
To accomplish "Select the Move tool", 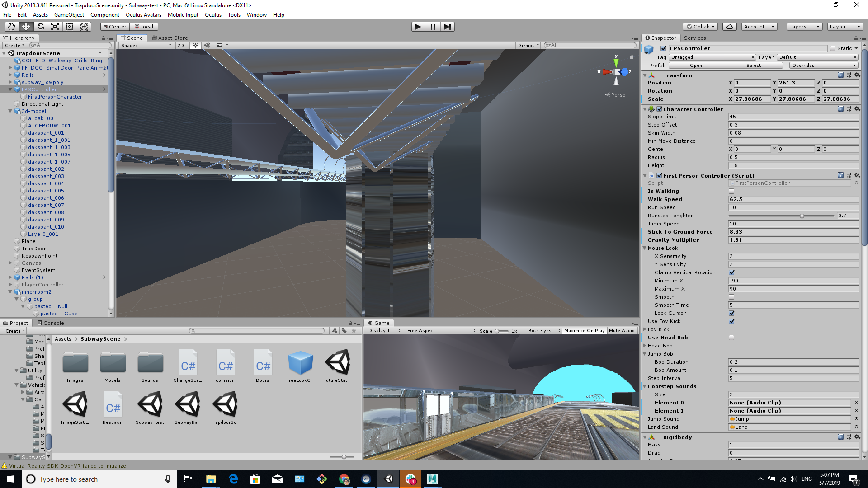I will [26, 27].
